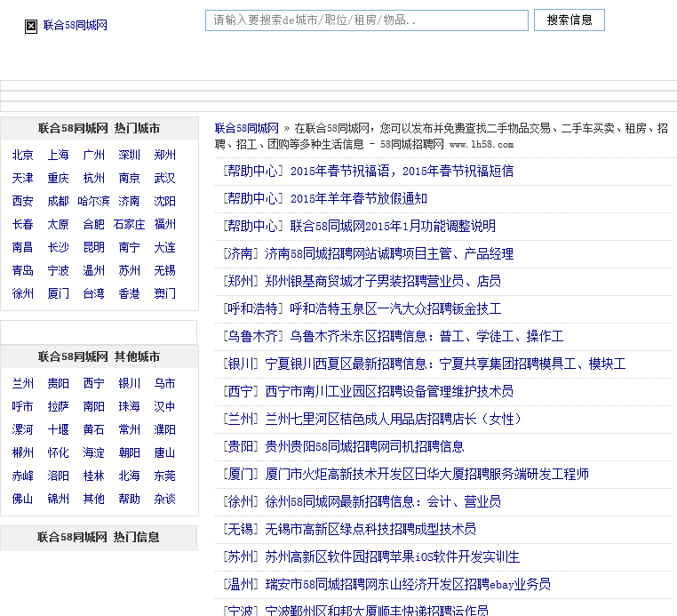Click 其他 link in other cities
Viewport: 677px width, 616px height.
[x=93, y=499]
